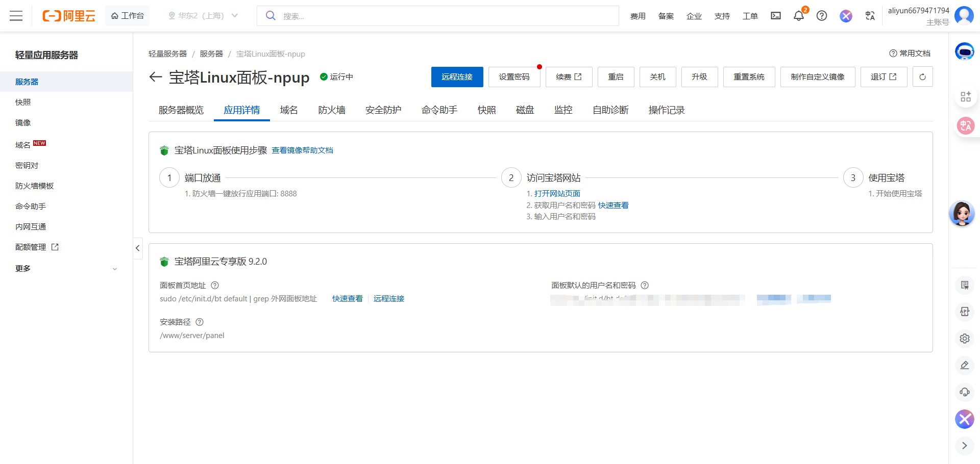Open the 工单 menu
The image size is (980, 464).
[750, 16]
